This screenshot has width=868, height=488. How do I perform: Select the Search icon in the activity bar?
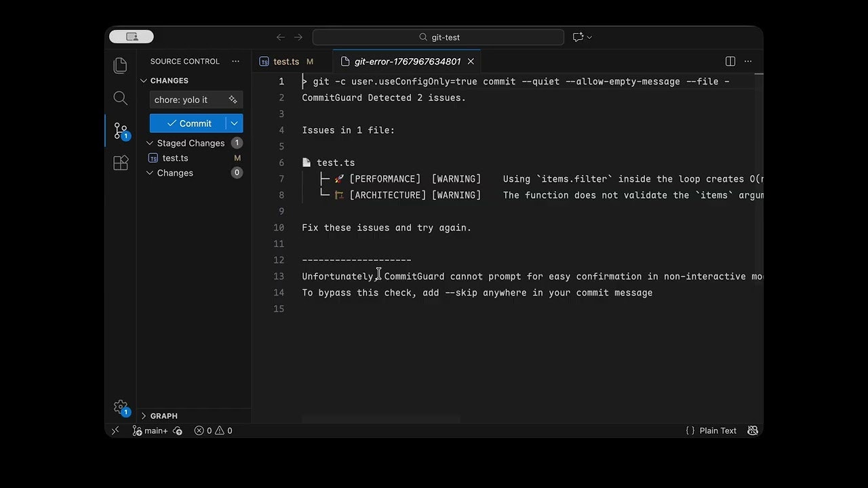pos(120,98)
